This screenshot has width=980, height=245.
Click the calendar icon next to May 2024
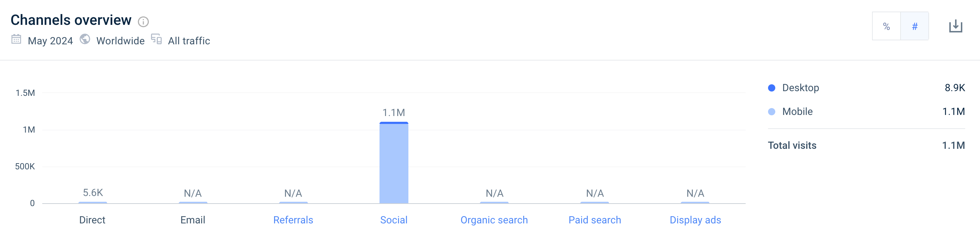click(x=16, y=39)
